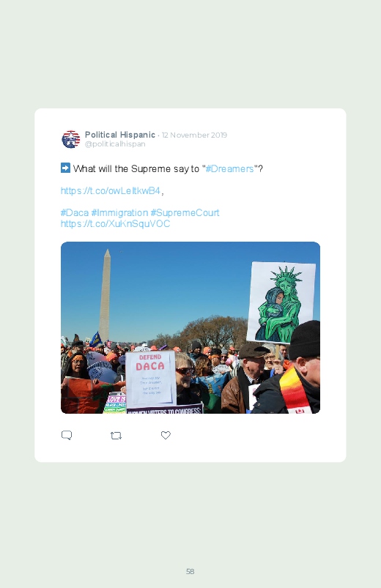Click the Defend DACA sign in photo
Viewport: 381px width, 588px height.
150,379
